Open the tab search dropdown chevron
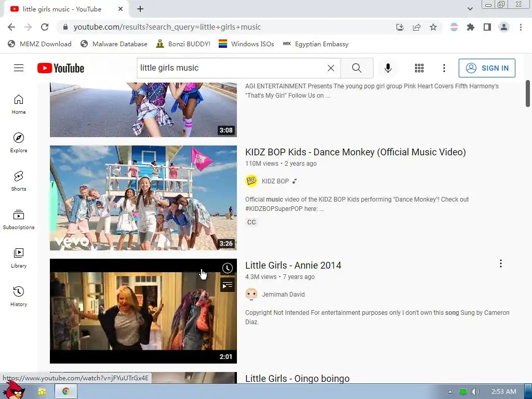Screen dimensions: 532x399 [470, 9]
